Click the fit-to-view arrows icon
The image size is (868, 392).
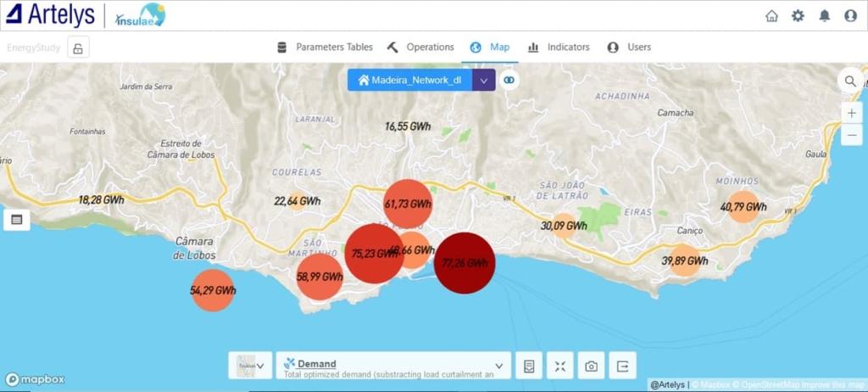tap(560, 366)
